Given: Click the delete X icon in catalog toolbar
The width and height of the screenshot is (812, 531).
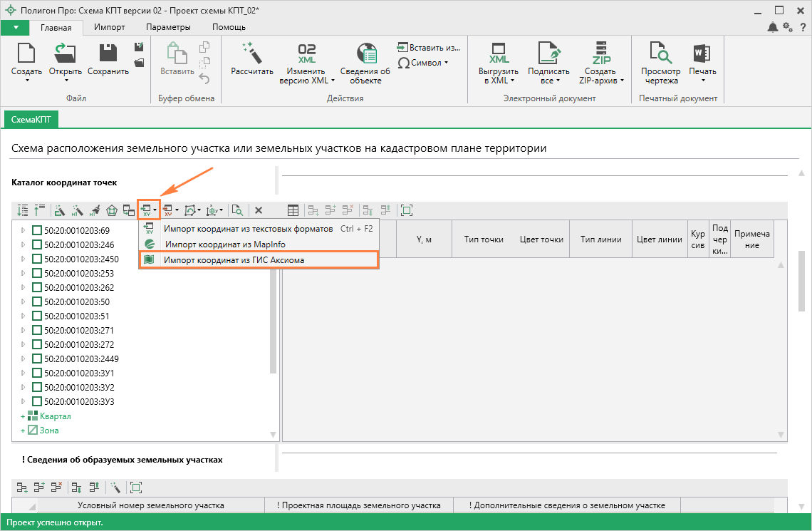Looking at the screenshot, I should tap(259, 210).
